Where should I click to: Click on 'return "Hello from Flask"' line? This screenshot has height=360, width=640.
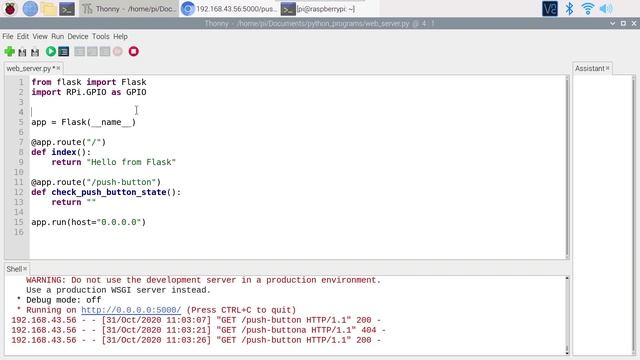113,162
